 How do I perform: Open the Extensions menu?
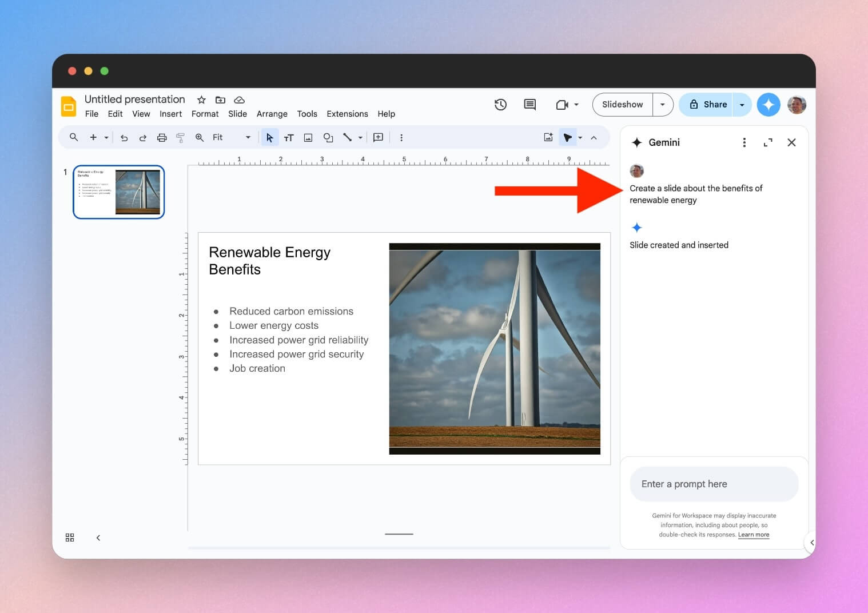tap(347, 114)
